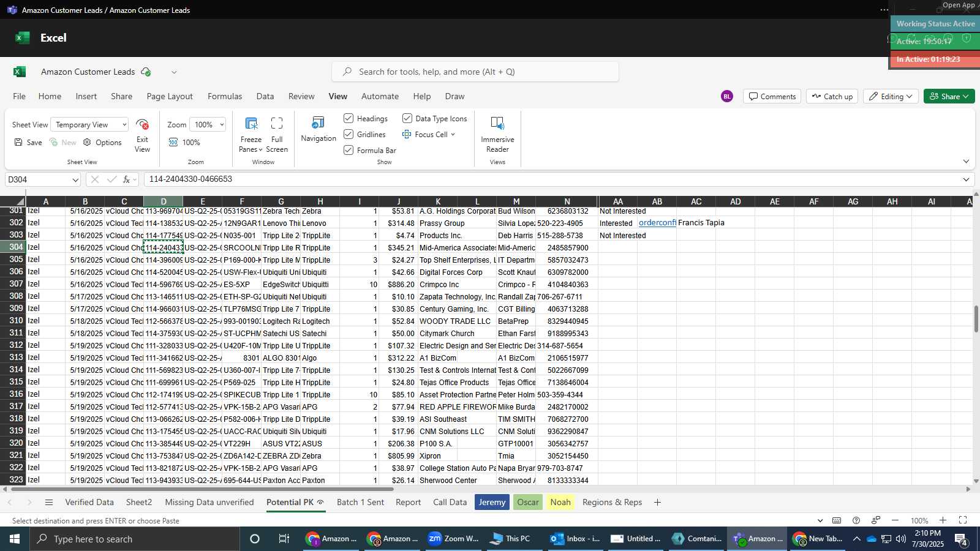Screen dimensions: 980x551
Task: Switch to the Insert tab
Action: 86,96
